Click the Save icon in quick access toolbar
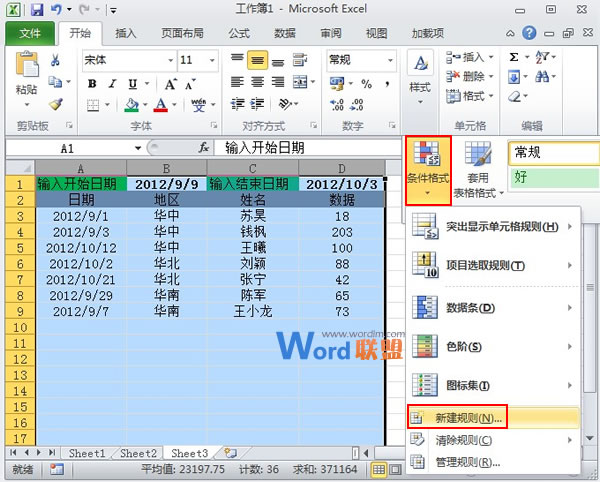The width and height of the screenshot is (600, 482). [x=36, y=11]
